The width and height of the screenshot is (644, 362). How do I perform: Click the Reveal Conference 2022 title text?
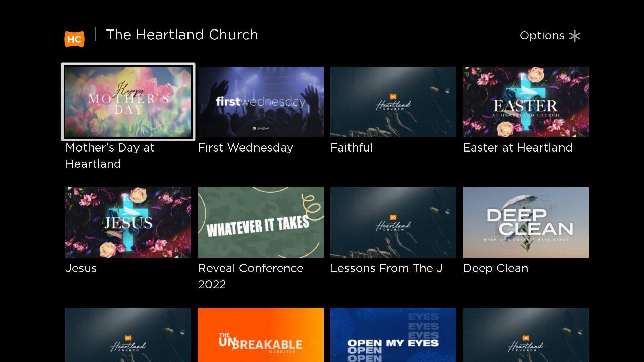[251, 276]
